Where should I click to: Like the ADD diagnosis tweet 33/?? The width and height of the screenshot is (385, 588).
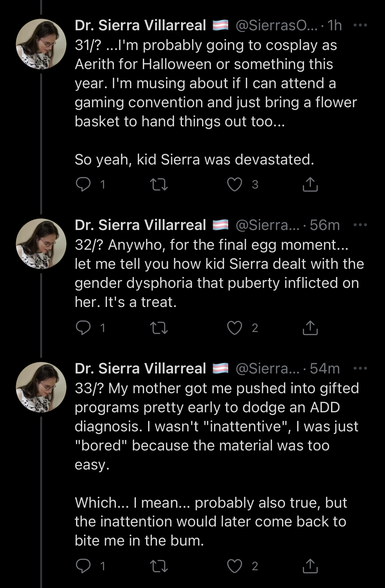[235, 566]
